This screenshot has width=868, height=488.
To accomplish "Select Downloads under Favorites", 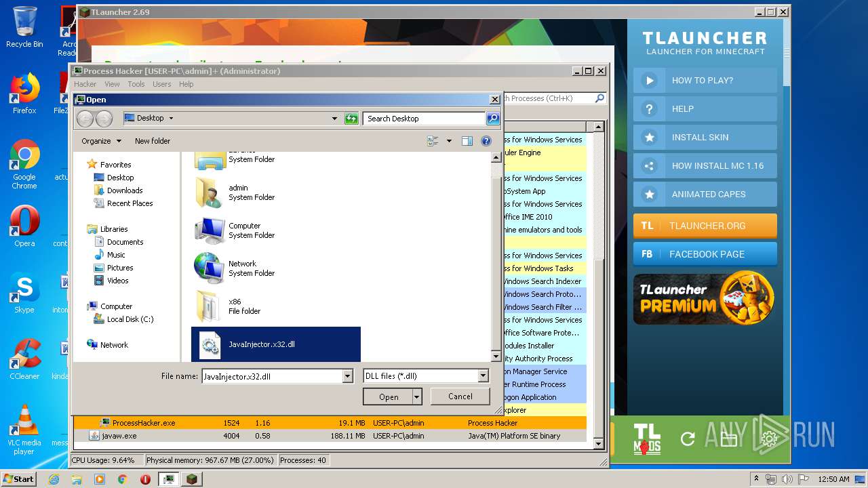I will [119, 190].
